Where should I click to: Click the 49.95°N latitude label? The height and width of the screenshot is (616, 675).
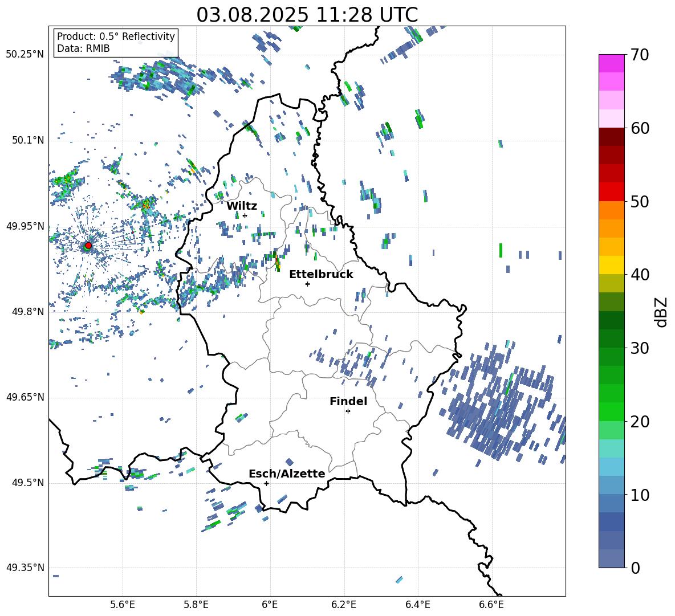25,226
